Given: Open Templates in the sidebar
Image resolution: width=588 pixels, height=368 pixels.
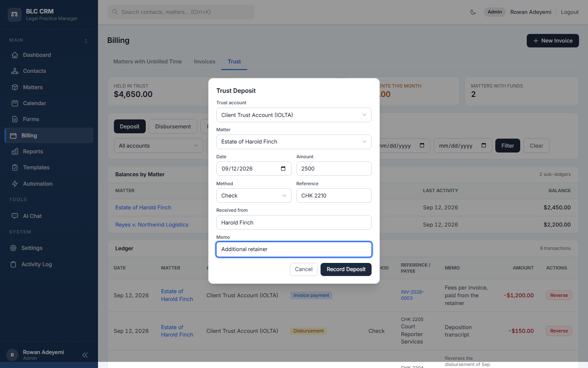Looking at the screenshot, I should [49, 167].
